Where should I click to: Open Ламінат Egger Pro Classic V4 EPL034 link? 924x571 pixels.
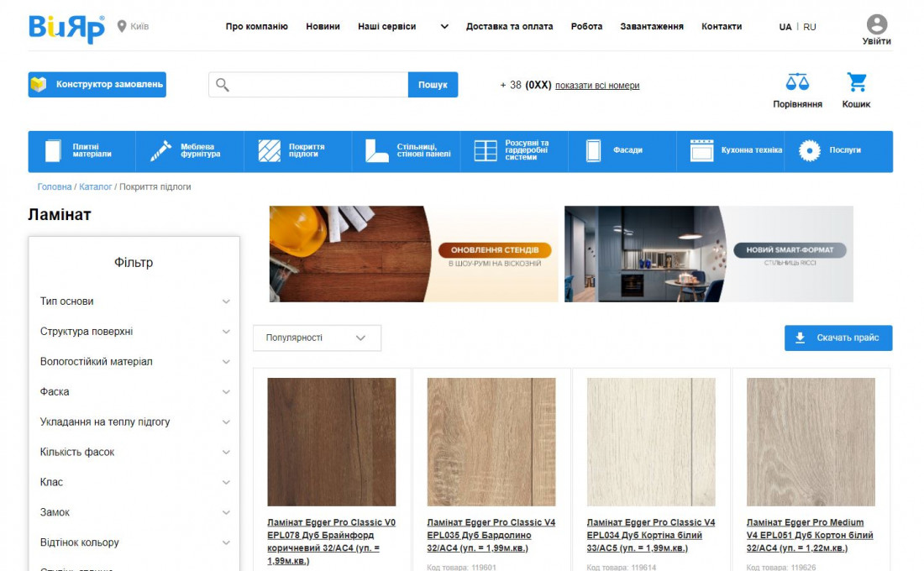(x=650, y=535)
